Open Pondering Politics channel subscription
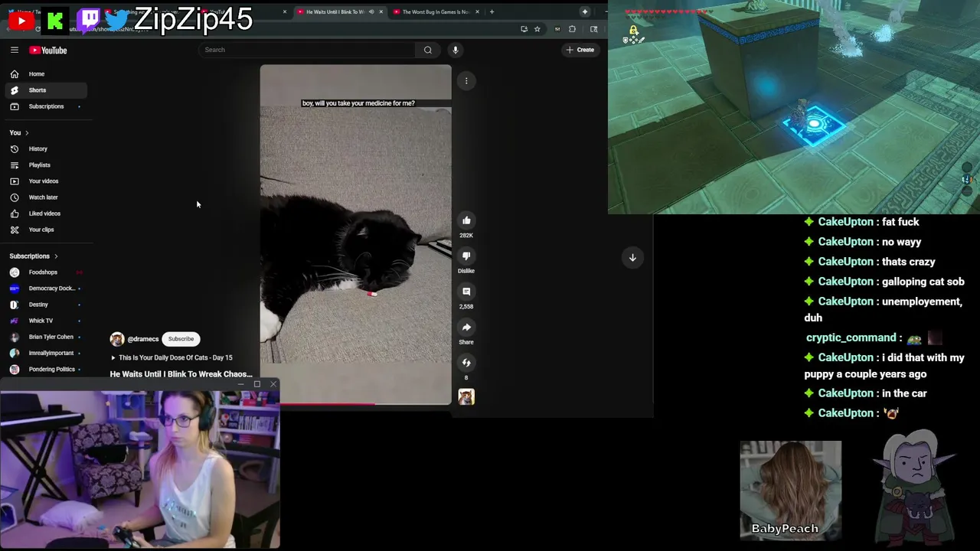The height and width of the screenshot is (551, 980). [46, 369]
